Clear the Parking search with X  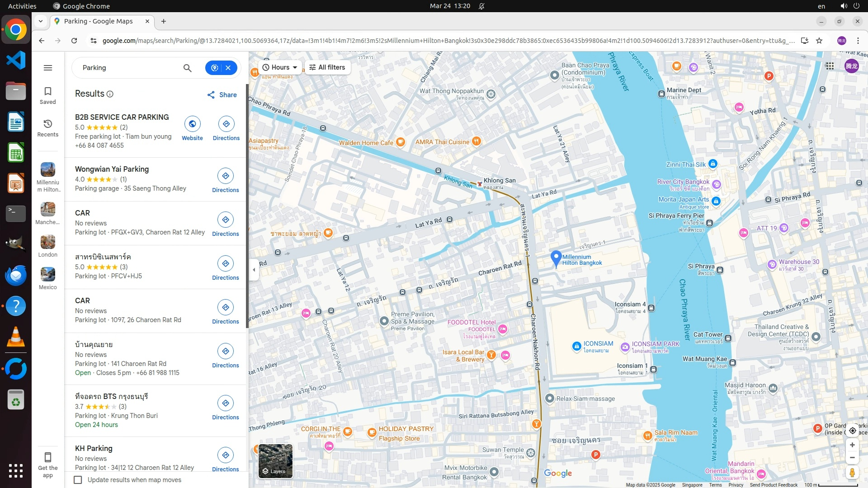tap(228, 68)
